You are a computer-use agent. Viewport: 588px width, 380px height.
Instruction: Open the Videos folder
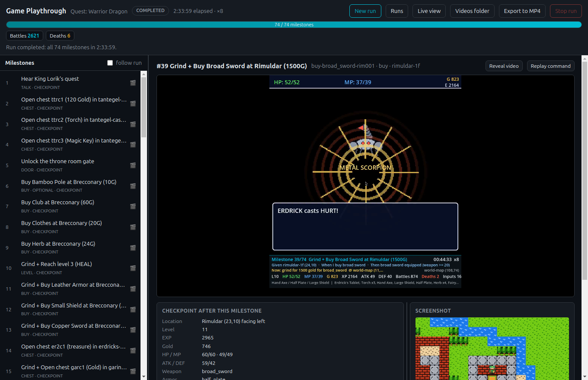[x=473, y=11]
